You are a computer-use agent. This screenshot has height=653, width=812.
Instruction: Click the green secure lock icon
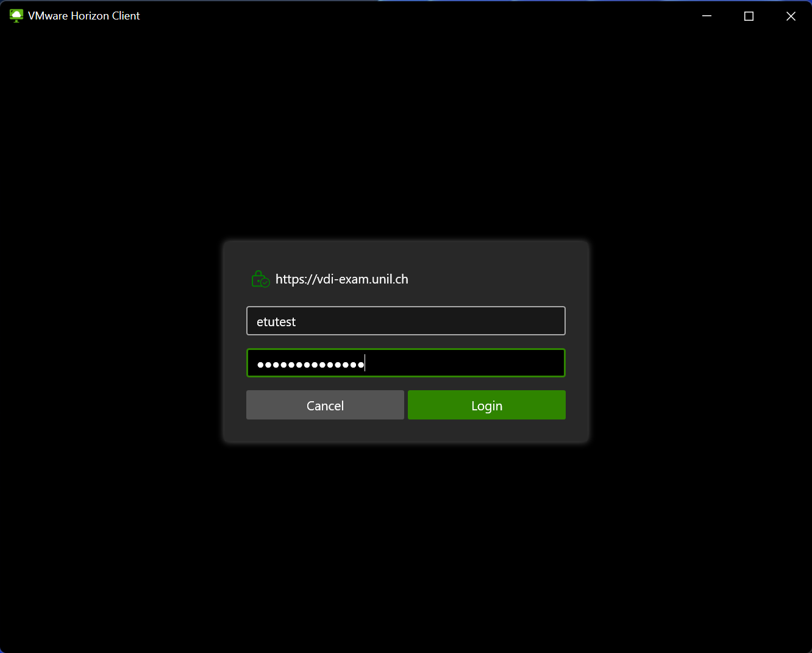pos(260,279)
